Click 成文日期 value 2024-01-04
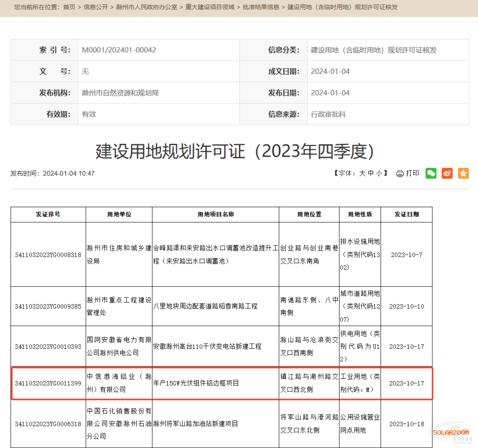Viewport: 478px width, 448px height. pos(330,71)
